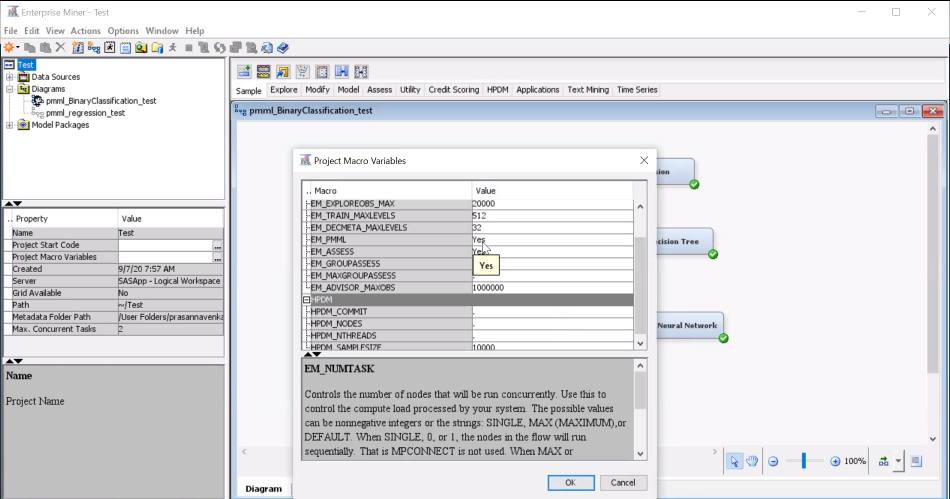Select the hand pan tool

pos(752,461)
